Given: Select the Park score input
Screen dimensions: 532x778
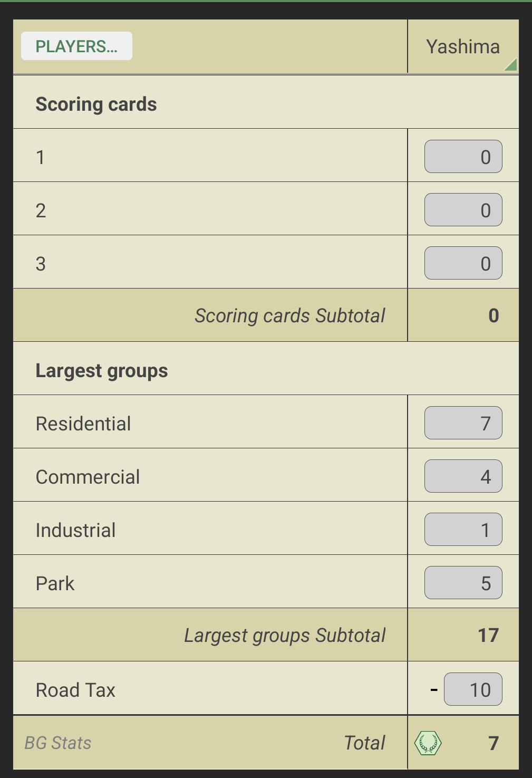Looking at the screenshot, I should coord(463,583).
